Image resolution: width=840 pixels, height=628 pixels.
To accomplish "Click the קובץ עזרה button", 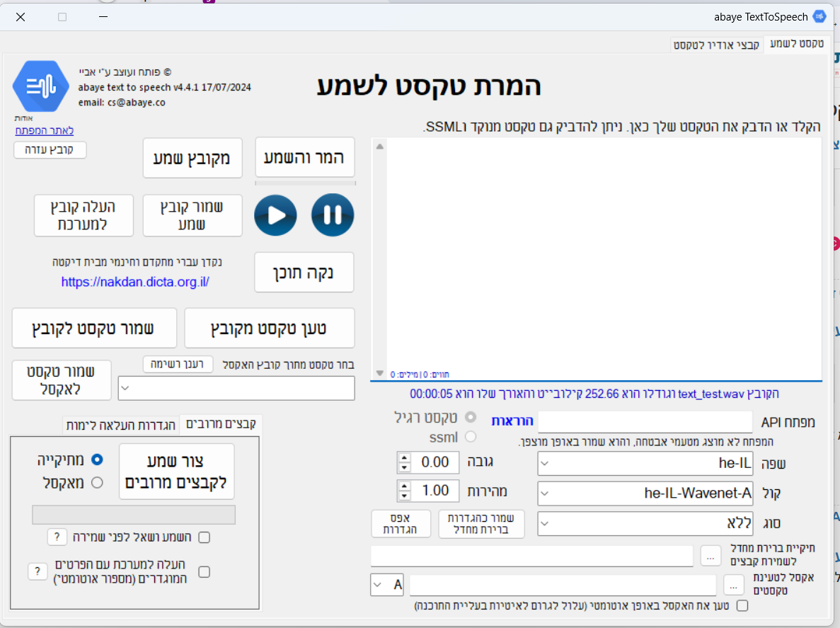I will [50, 149].
